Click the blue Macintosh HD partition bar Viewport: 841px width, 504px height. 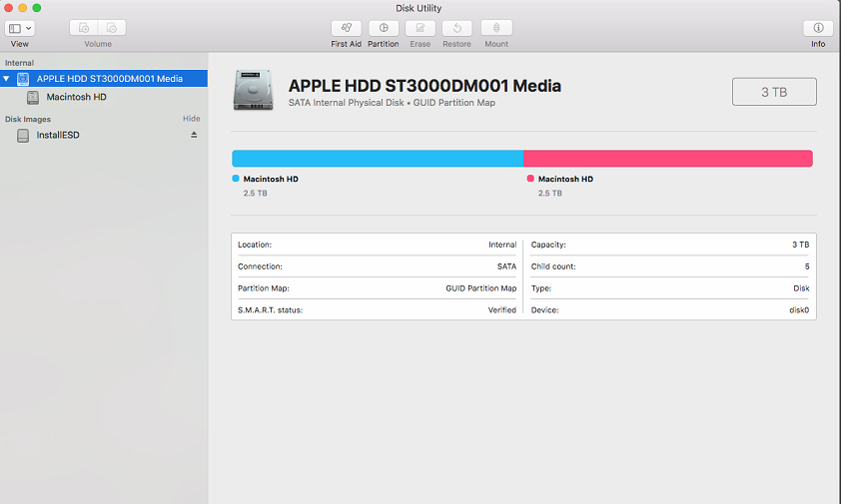378,159
